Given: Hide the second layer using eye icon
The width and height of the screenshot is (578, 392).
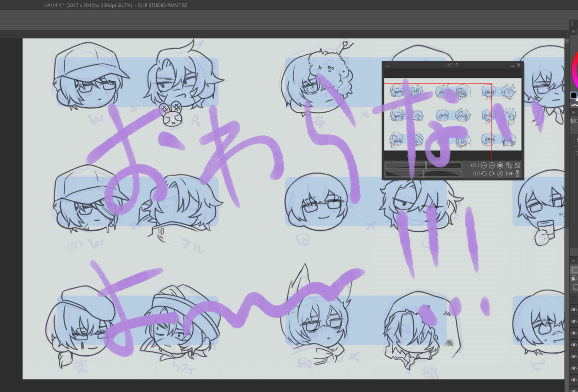Looking at the screenshot, I should [x=574, y=322].
